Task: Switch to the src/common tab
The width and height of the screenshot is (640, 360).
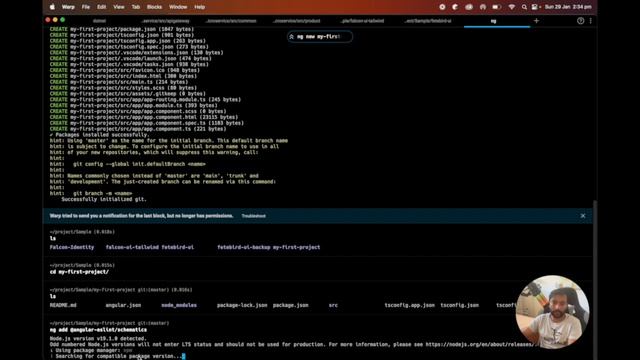Action: [231, 21]
